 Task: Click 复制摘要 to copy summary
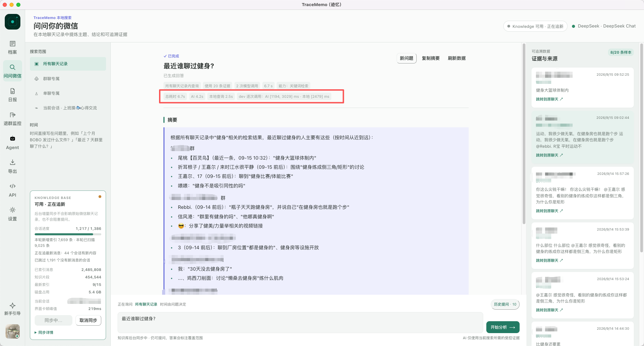click(431, 58)
